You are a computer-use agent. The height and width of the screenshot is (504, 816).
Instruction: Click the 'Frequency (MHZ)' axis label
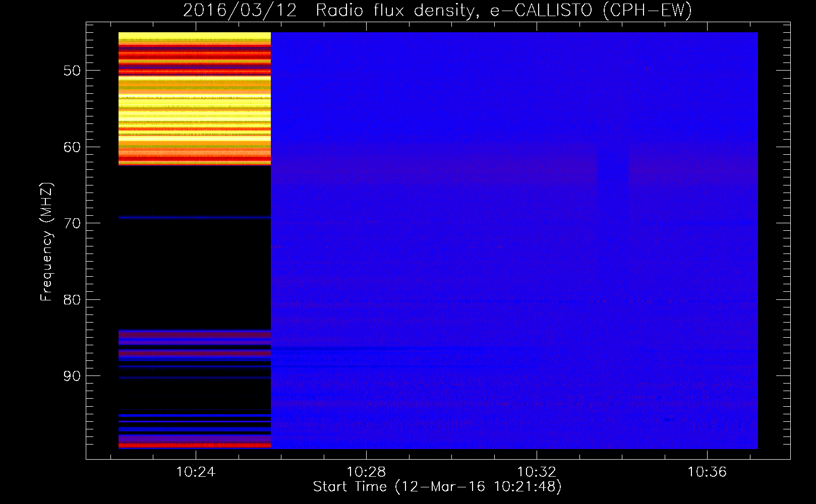point(46,242)
